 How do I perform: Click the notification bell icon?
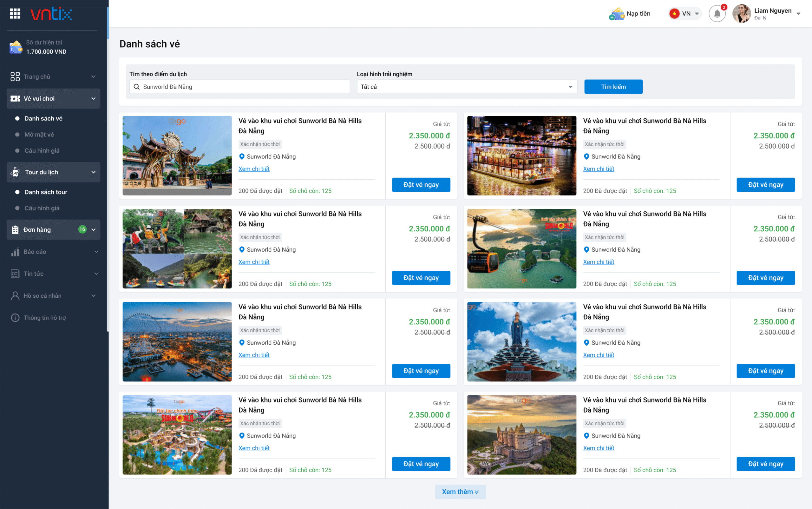tap(717, 14)
